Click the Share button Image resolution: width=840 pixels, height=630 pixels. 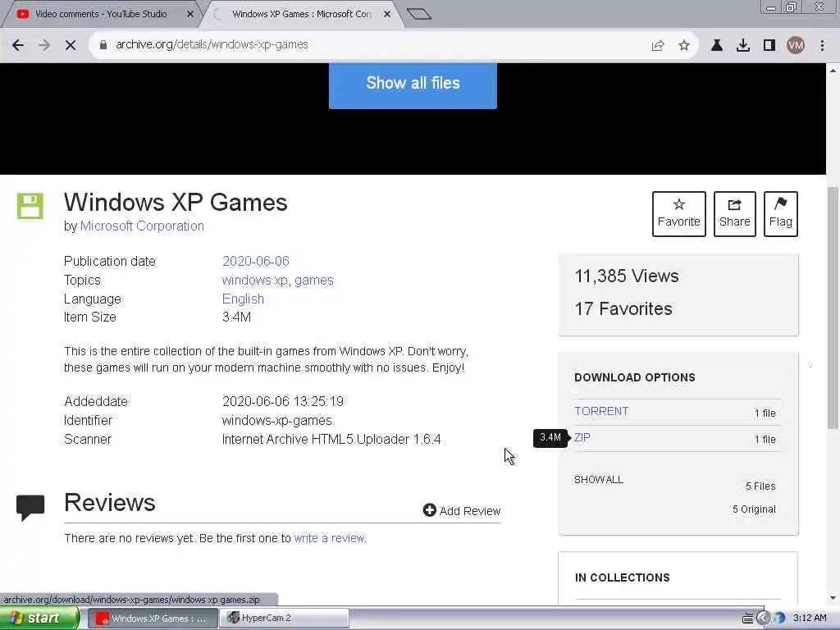click(x=734, y=214)
